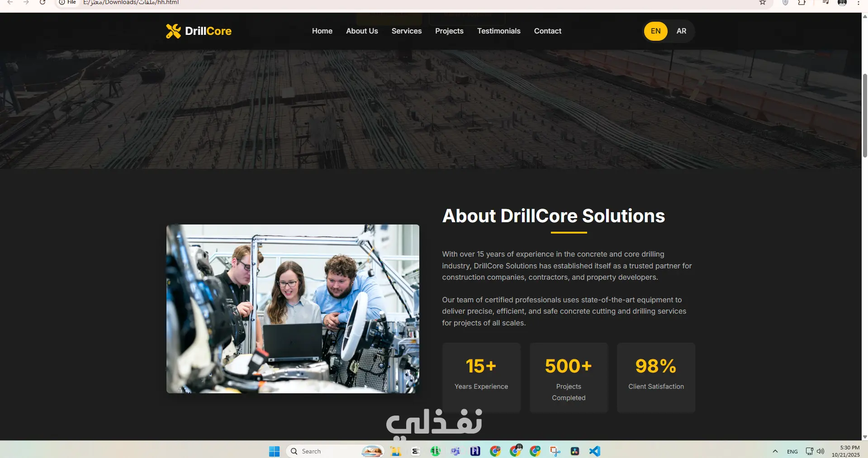Open the Contact nav link
Image resolution: width=868 pixels, height=458 pixels.
pos(548,31)
